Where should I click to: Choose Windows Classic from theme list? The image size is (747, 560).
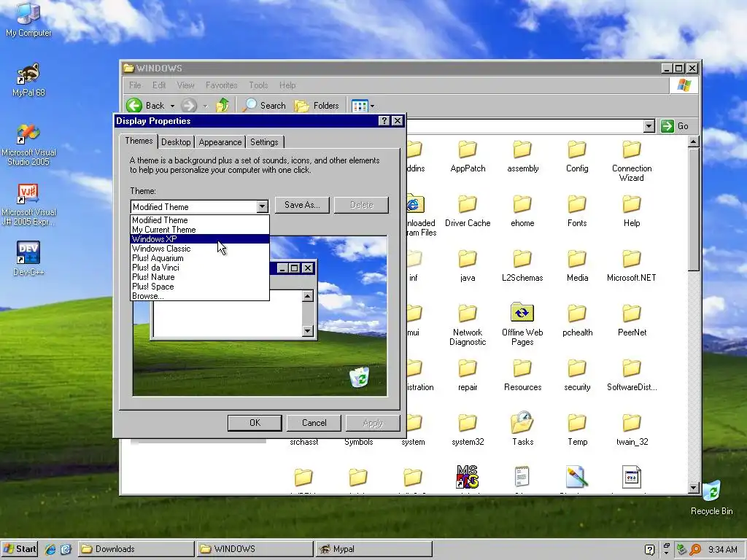200,249
